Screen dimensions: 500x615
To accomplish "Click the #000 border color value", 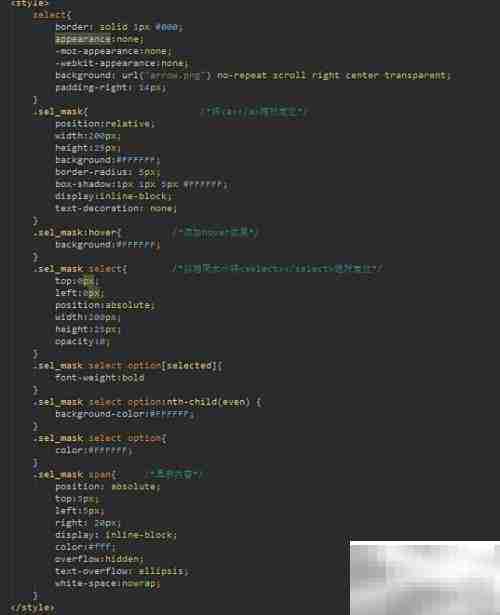I will click(x=166, y=27).
